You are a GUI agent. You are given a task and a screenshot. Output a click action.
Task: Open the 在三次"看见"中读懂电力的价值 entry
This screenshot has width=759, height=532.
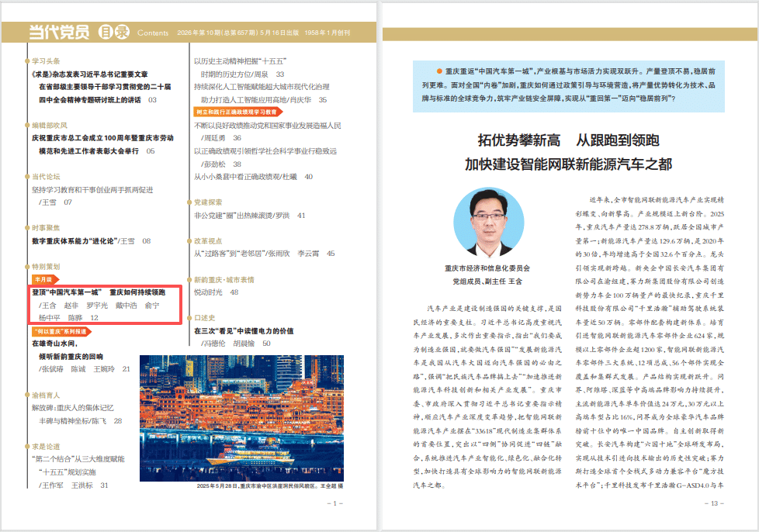(x=244, y=331)
